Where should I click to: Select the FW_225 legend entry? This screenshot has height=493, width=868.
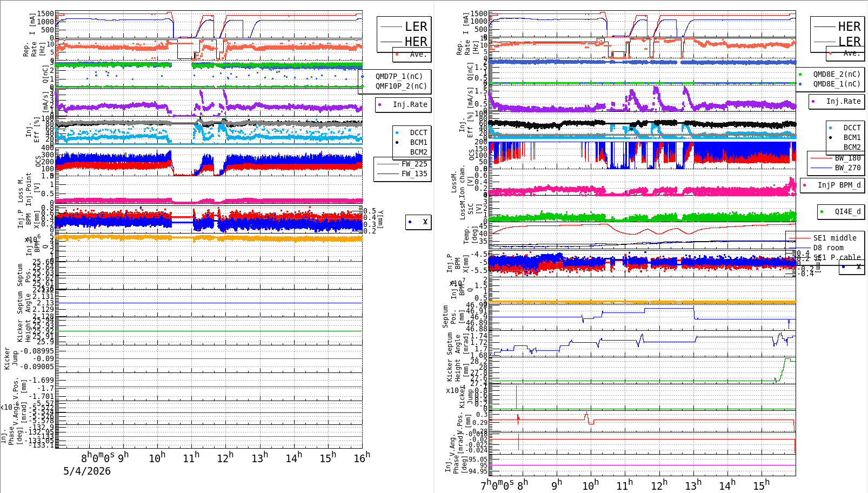click(x=414, y=164)
